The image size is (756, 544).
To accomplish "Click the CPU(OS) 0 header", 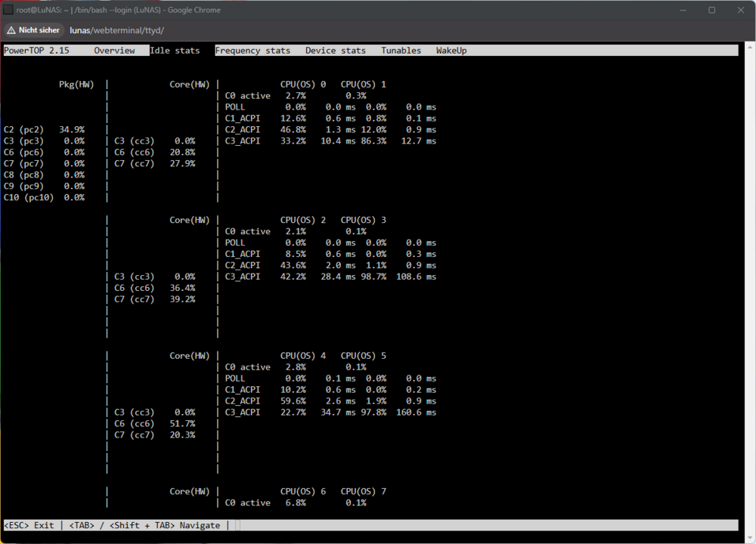I will click(303, 85).
